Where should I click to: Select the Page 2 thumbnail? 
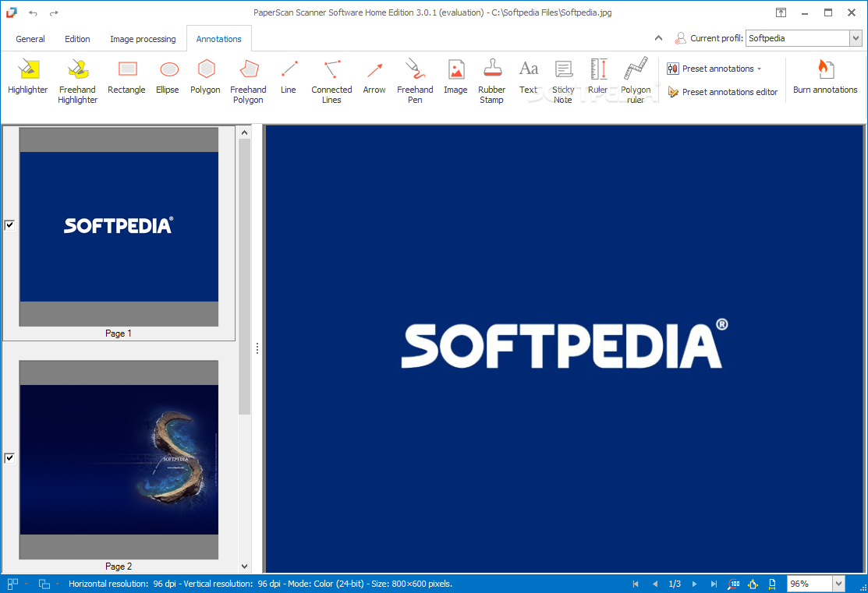(119, 460)
